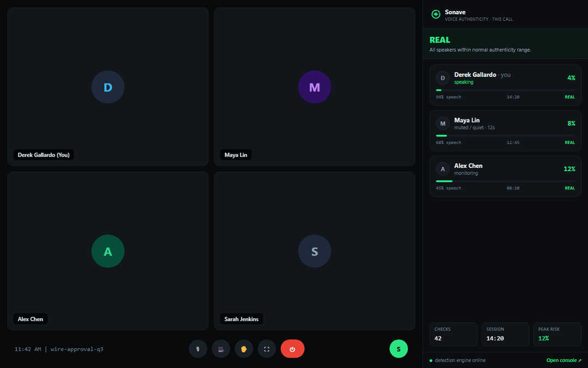The image size is (588, 368).
Task: Click the SESSION 14:20 stat box
Action: 505,334
